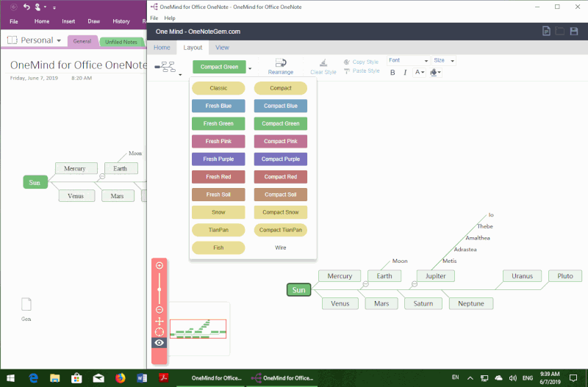This screenshot has height=387, width=588.
Task: Select the Wire theme
Action: coord(281,247)
